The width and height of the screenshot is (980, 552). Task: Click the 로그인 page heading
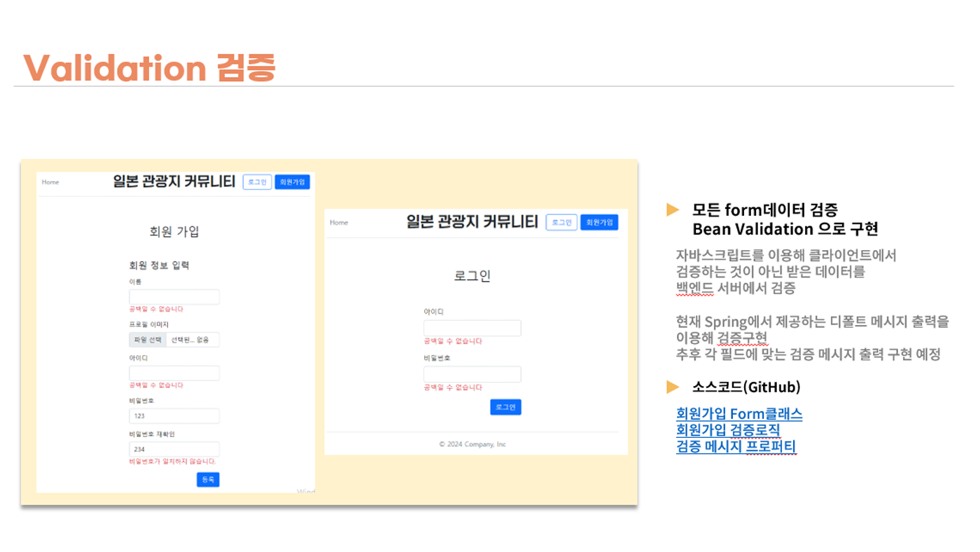[472, 276]
